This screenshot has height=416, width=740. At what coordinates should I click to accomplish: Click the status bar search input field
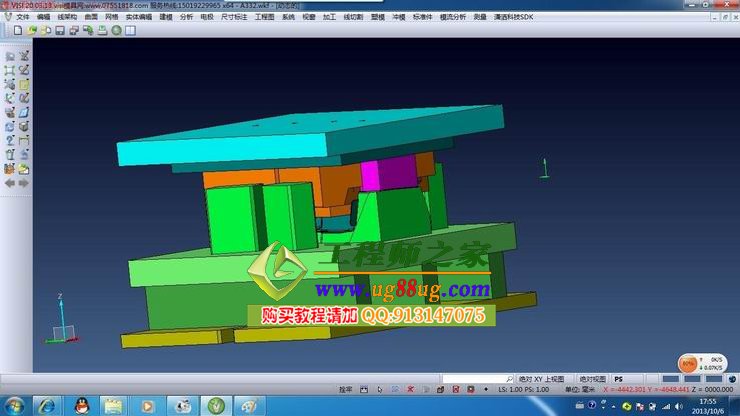point(478,379)
